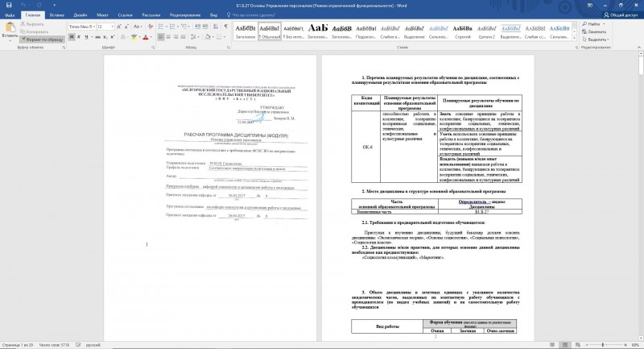Apply red font color
This screenshot has width=644, height=349.
click(x=146, y=37)
